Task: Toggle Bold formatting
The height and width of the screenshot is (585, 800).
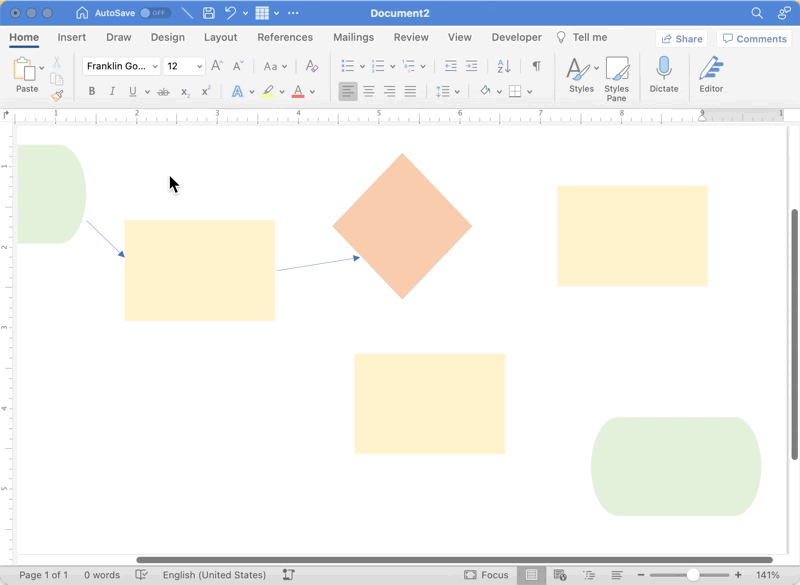Action: (x=91, y=90)
